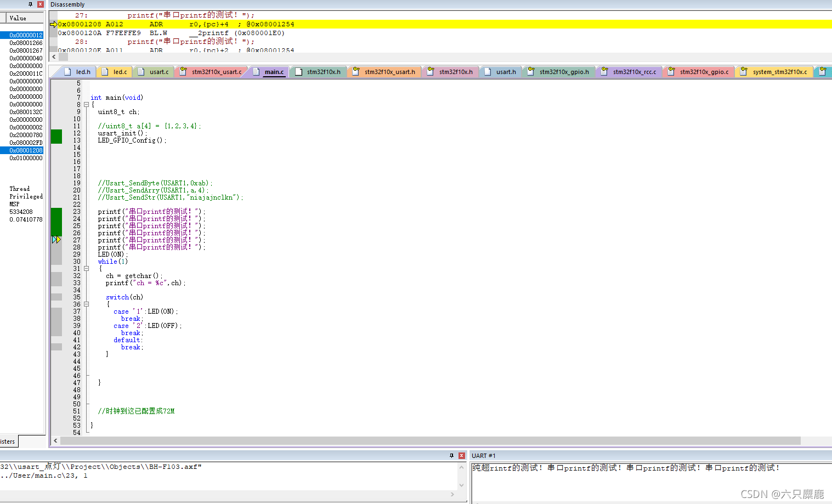
Task: Click the command output scroll up arrow
Action: click(x=461, y=467)
